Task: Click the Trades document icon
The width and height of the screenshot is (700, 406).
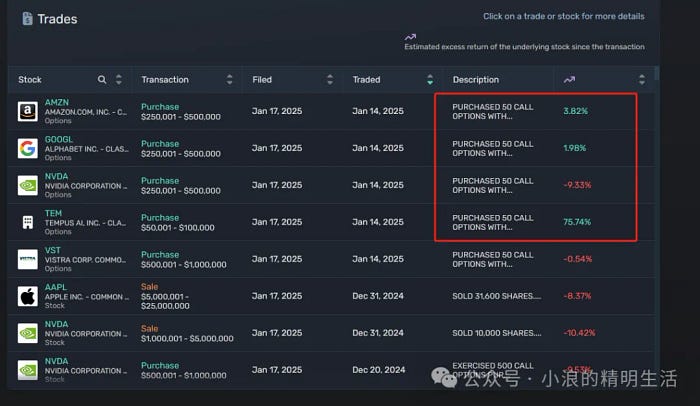Action: tap(27, 19)
